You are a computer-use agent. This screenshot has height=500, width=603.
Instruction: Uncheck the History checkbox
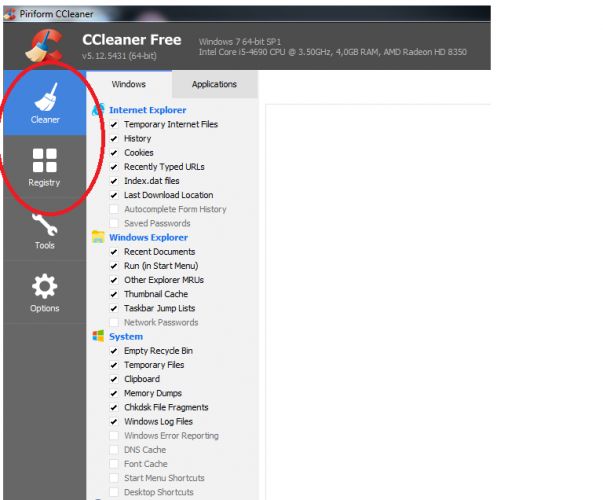[114, 139]
